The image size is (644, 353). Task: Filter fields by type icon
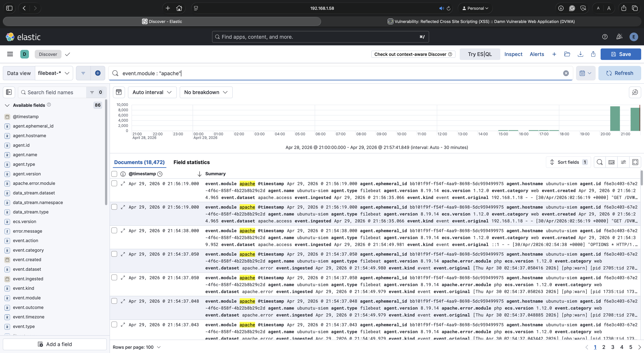click(x=96, y=92)
